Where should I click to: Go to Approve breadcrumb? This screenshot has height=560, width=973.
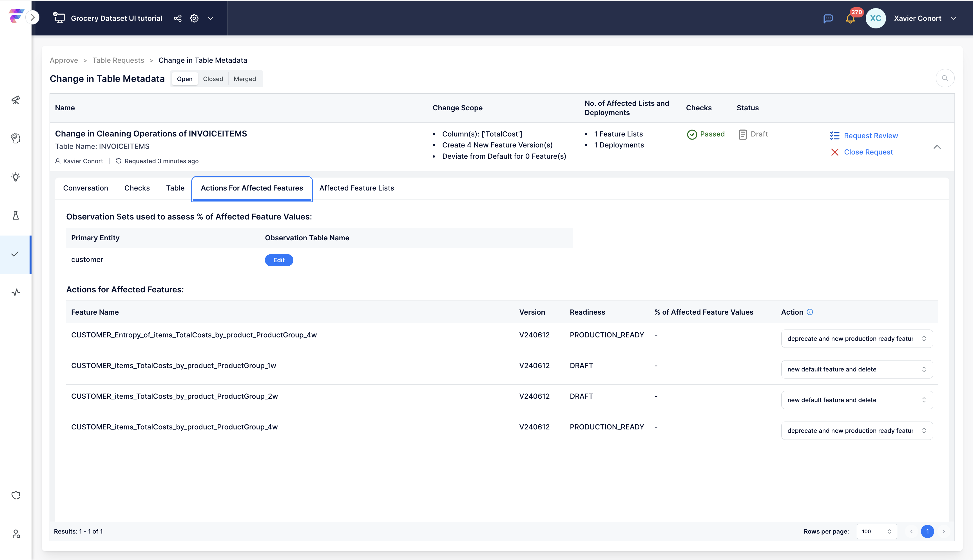[64, 60]
